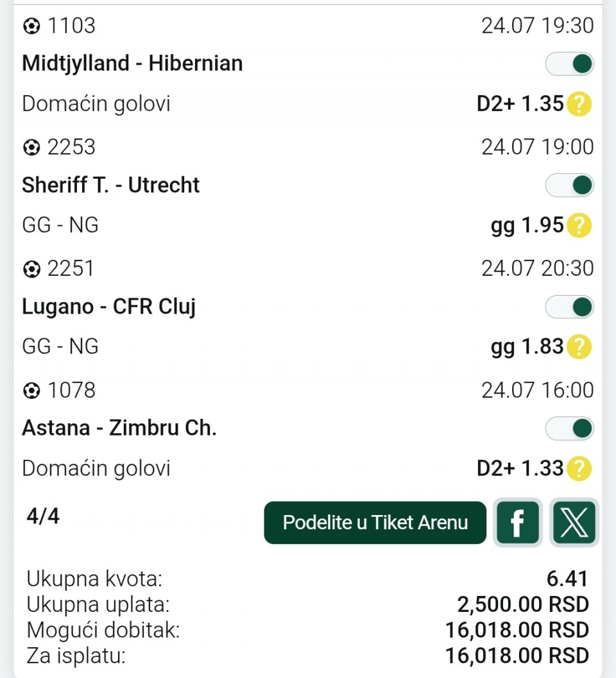Image resolution: width=616 pixels, height=678 pixels.
Task: Disable the Lugano - CFR Cluj selection
Action: [569, 307]
